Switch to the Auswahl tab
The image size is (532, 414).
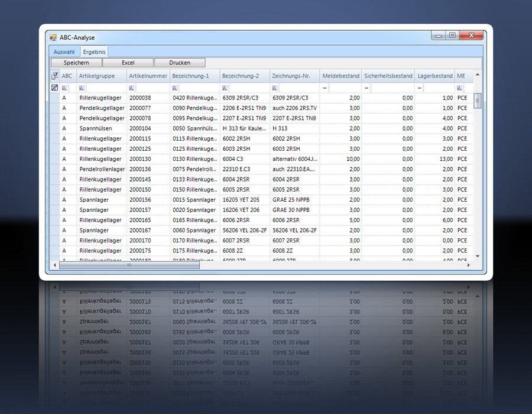(65, 51)
